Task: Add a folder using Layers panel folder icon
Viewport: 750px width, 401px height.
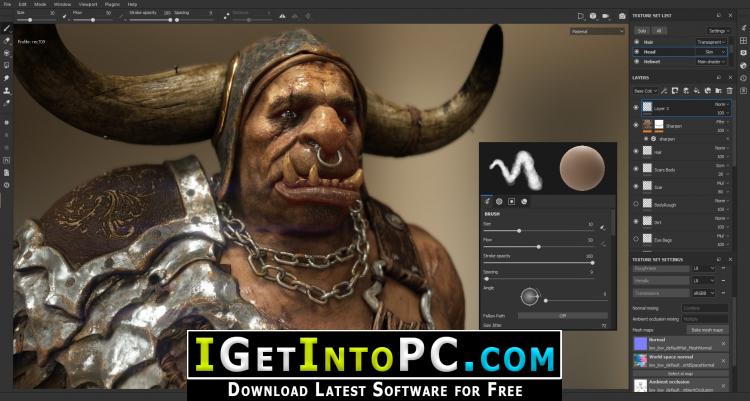Action: point(719,89)
